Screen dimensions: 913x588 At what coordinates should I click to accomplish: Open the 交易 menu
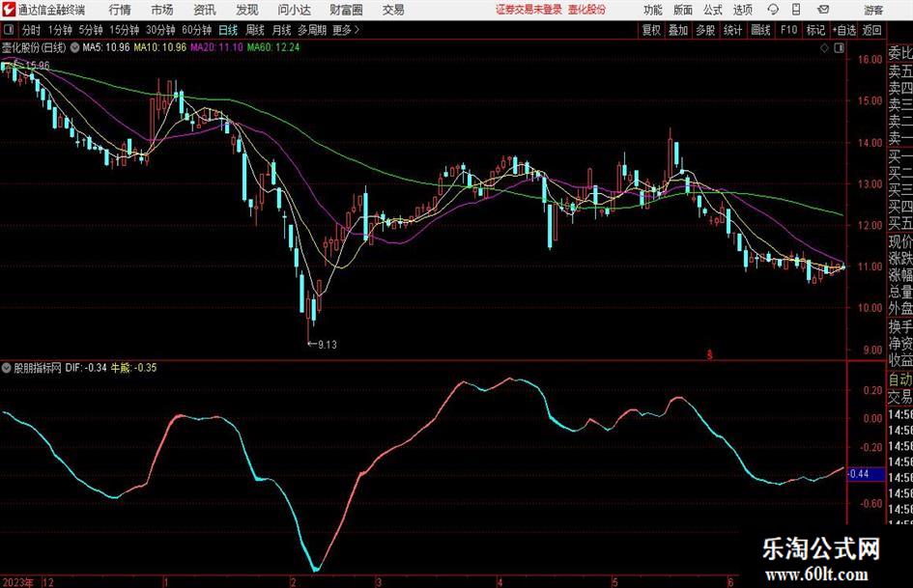pyautogui.click(x=393, y=10)
